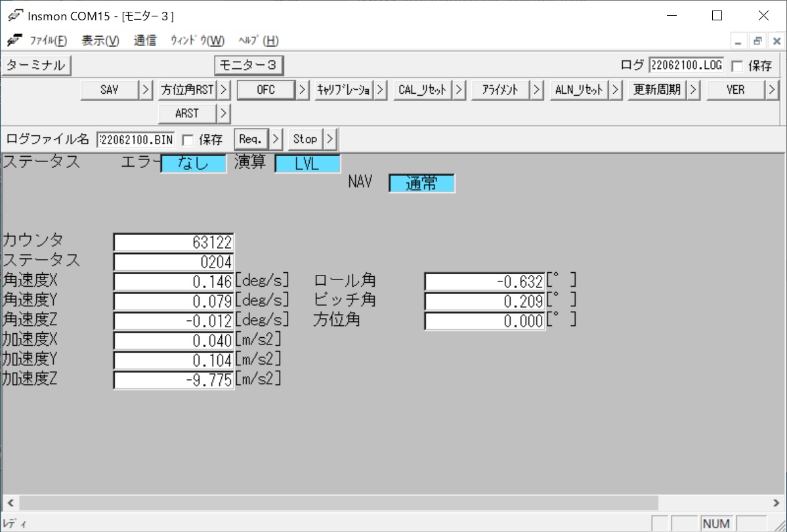This screenshot has height=532, width=787.
Task: Click the エラー status box なし
Action: [194, 163]
